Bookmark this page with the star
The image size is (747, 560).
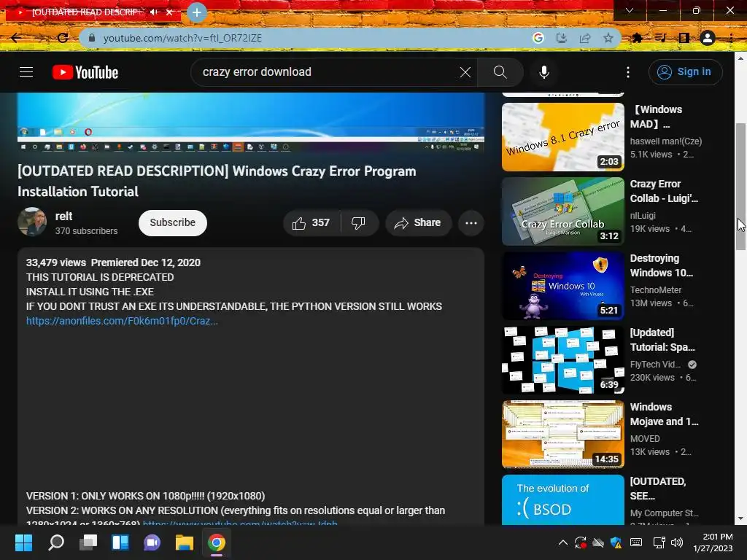point(608,38)
